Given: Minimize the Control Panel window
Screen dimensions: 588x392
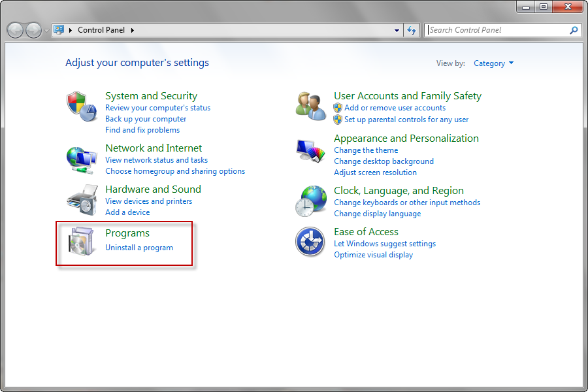Looking at the screenshot, I should [x=526, y=7].
